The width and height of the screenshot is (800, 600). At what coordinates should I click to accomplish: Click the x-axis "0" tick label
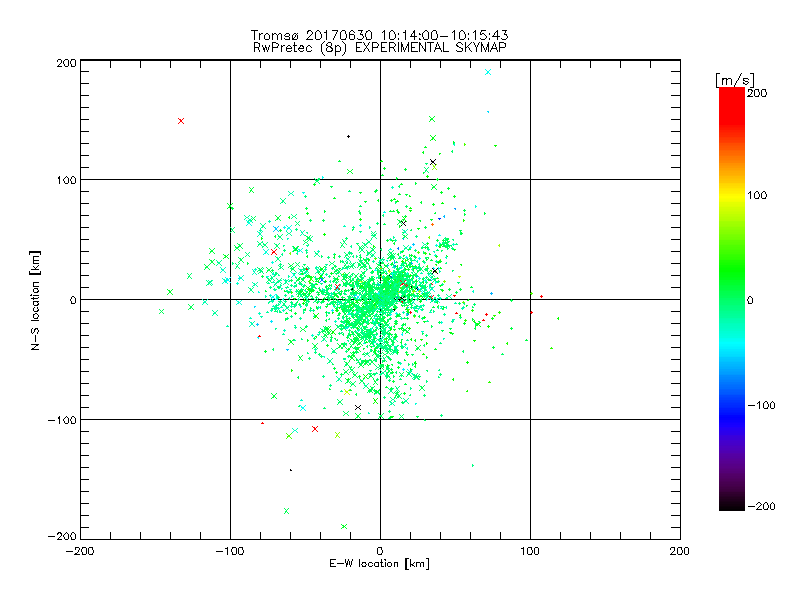[380, 552]
